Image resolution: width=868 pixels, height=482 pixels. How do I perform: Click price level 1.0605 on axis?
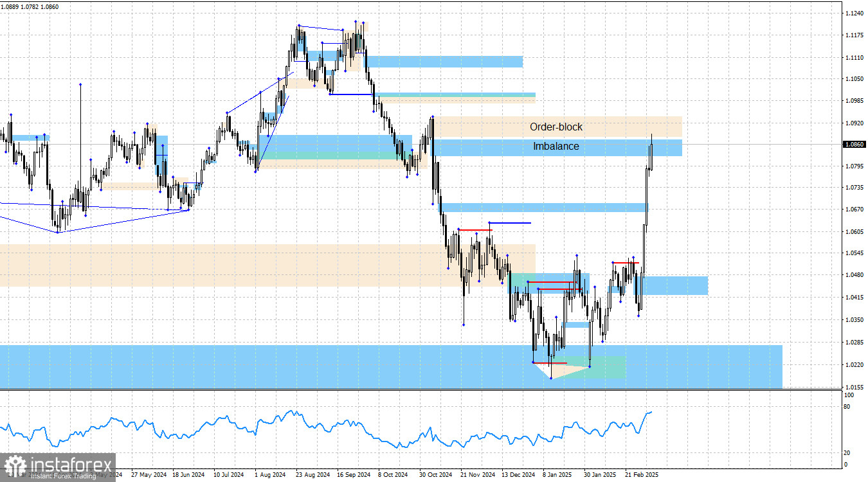point(853,232)
